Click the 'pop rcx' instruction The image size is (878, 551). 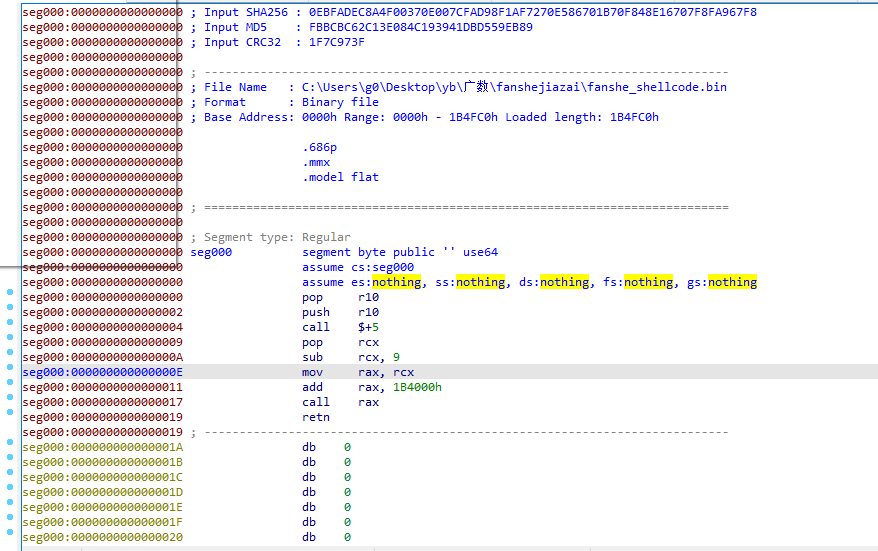[340, 342]
